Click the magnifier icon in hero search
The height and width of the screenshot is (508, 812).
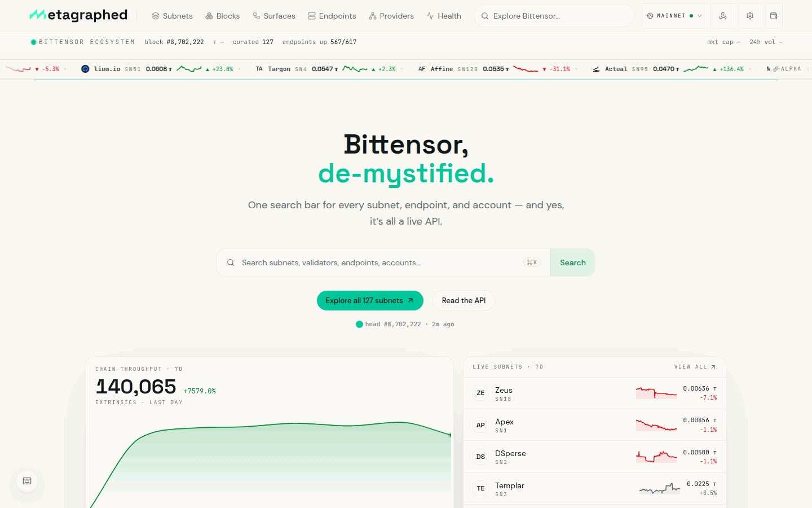pos(231,262)
